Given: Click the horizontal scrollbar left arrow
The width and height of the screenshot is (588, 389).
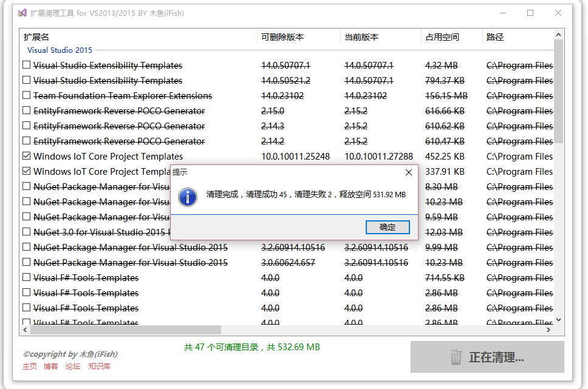Looking at the screenshot, I should 25,330.
